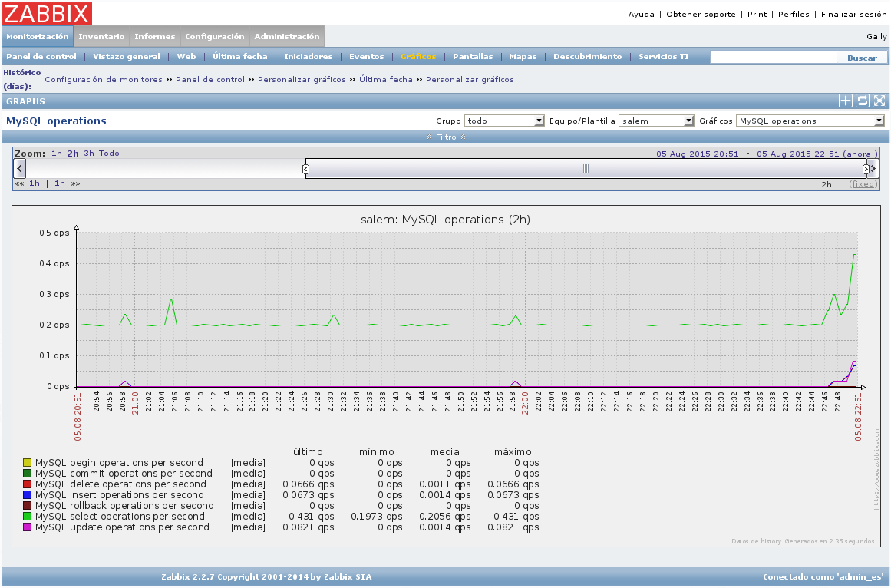Click the Zabbix logo
Image resolution: width=891 pixels, height=588 pixels.
point(47,14)
